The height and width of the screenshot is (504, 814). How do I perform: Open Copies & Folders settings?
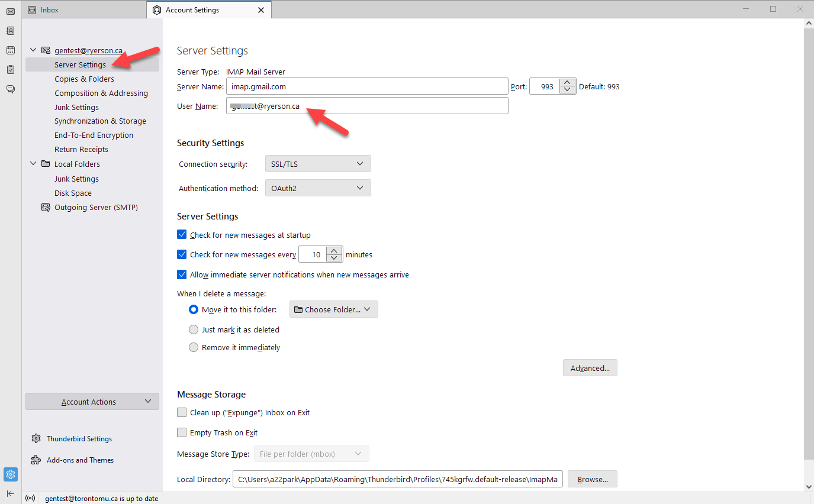coord(85,79)
